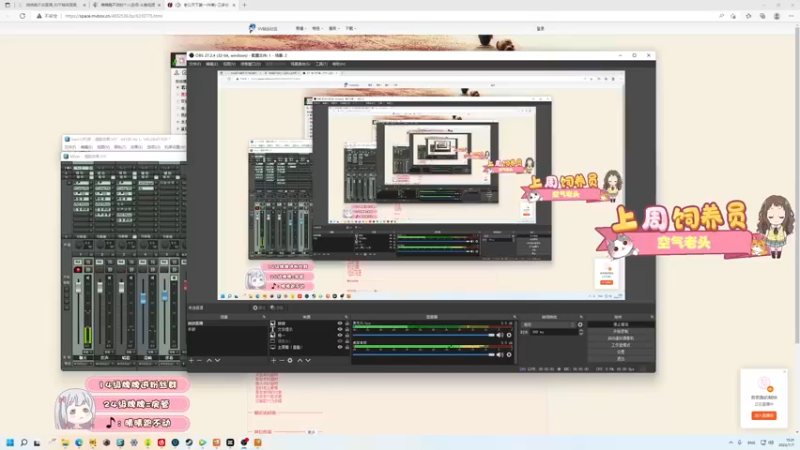
Task: Remove the selected source with the minus icon
Action: (x=282, y=360)
